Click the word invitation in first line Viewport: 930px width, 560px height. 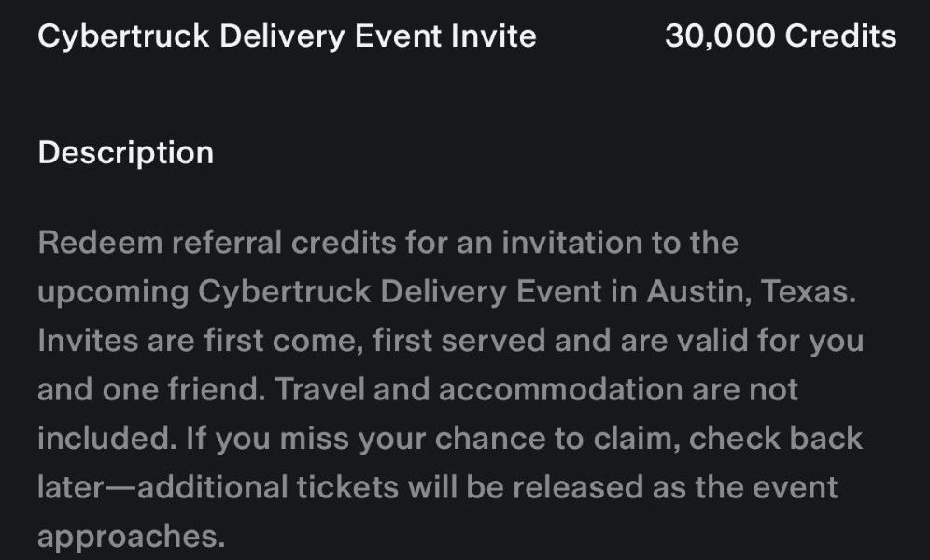pos(572,243)
